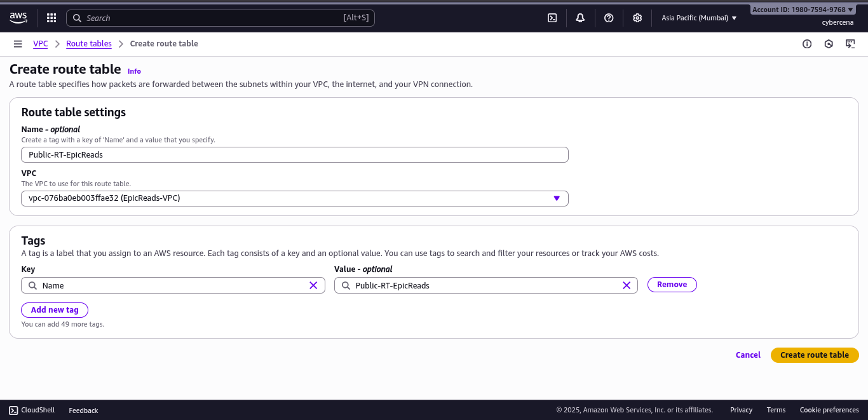Focus the tag Key input field
Viewport: 868px width, 420px height.
click(x=173, y=285)
